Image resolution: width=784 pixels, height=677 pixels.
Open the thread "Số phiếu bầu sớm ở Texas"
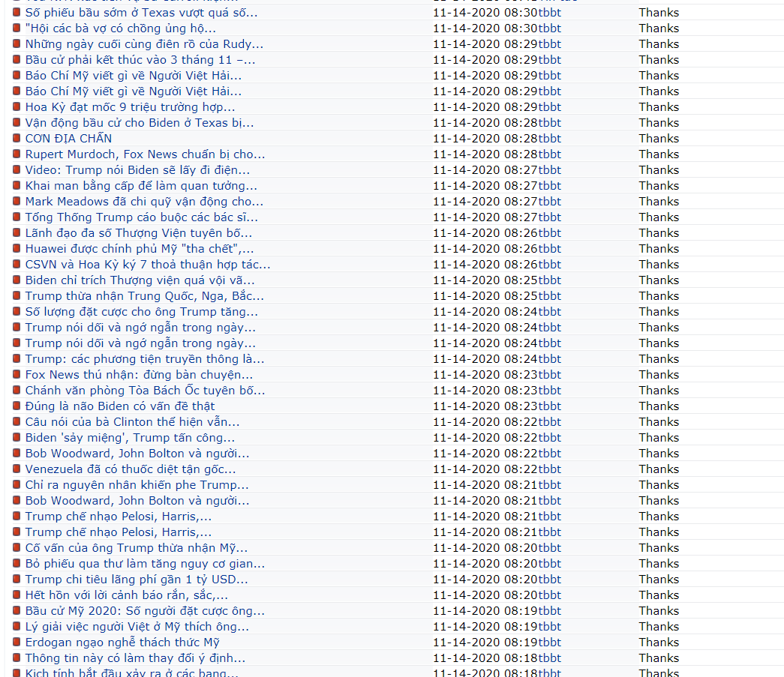click(x=141, y=13)
